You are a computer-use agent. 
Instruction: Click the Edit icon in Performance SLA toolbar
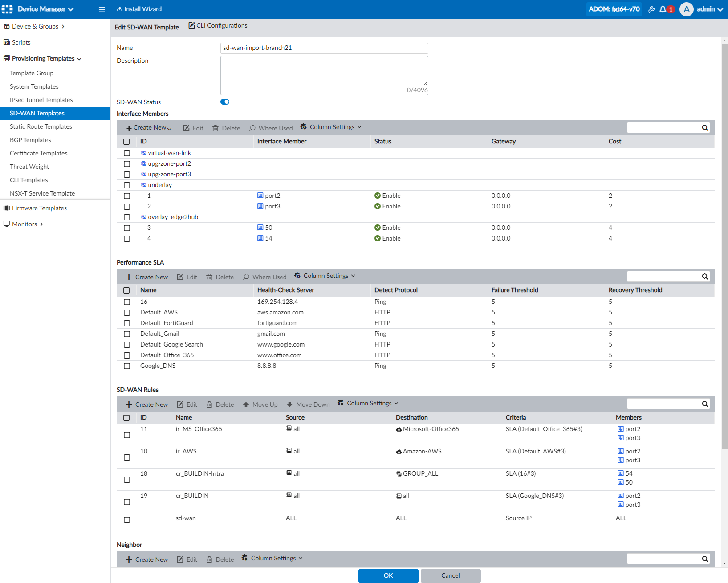[187, 277]
